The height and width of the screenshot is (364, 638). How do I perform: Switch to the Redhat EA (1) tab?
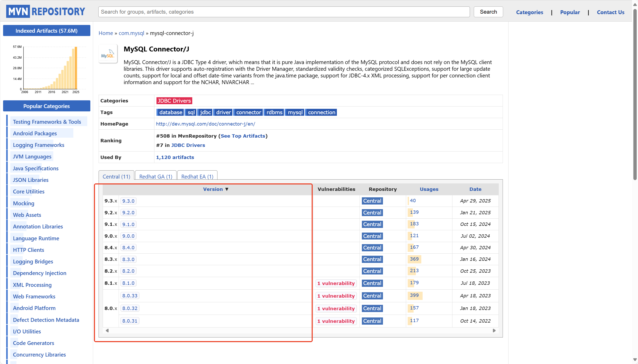[x=197, y=176]
